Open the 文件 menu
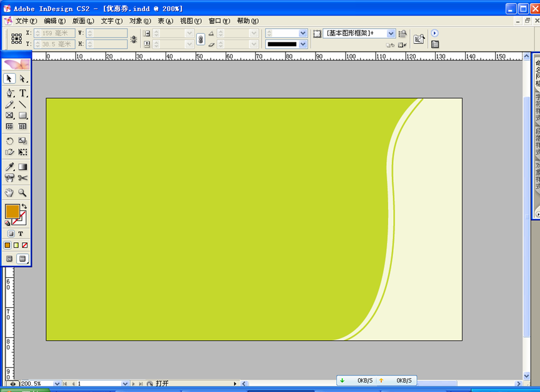The height and width of the screenshot is (392, 540). (x=26, y=21)
